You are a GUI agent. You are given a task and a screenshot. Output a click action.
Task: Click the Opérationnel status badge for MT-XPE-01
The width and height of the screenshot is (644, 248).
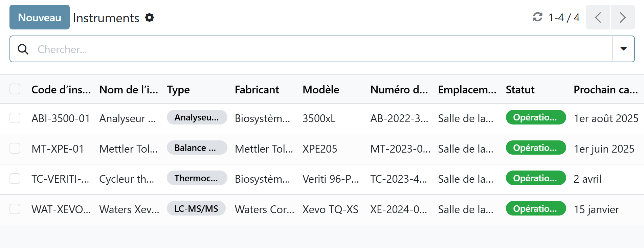pyautogui.click(x=535, y=148)
